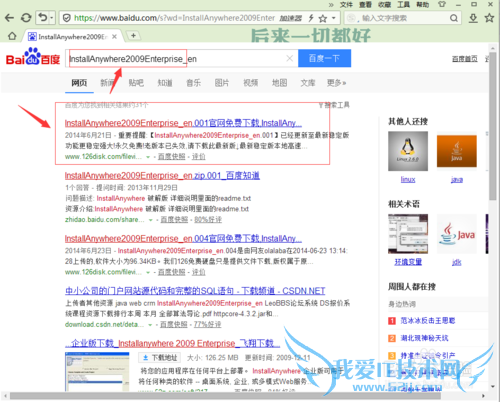Select the 地图 search tab
500x402 pixels.
[x=279, y=83]
